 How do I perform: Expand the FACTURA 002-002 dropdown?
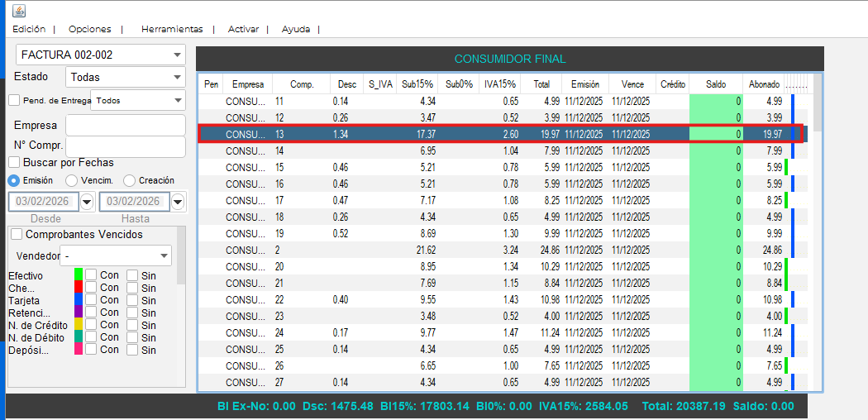[x=177, y=55]
